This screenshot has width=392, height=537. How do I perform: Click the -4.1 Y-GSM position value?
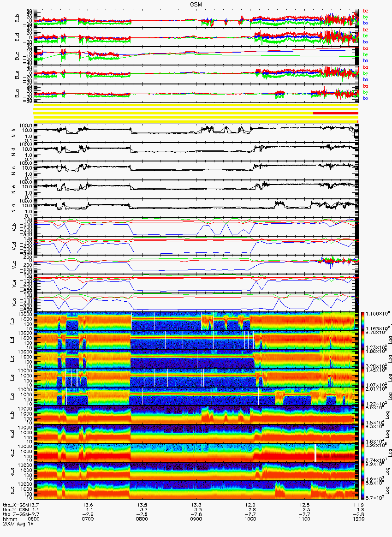tap(88, 510)
